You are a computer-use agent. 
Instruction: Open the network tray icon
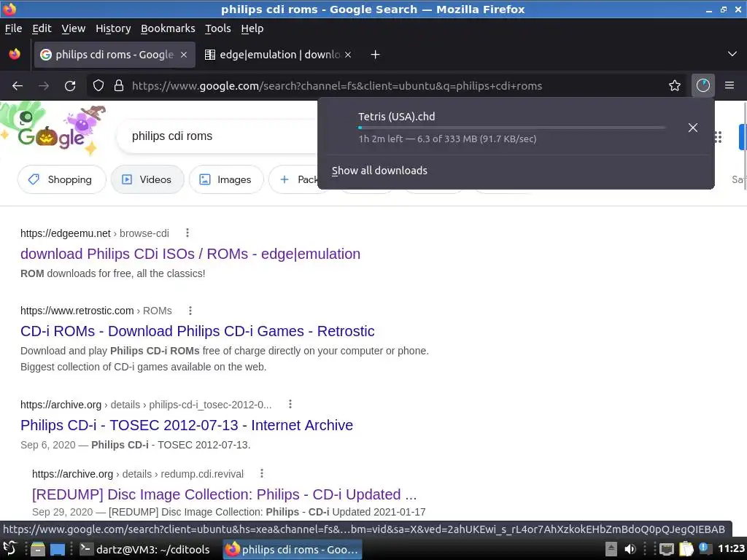click(x=667, y=549)
